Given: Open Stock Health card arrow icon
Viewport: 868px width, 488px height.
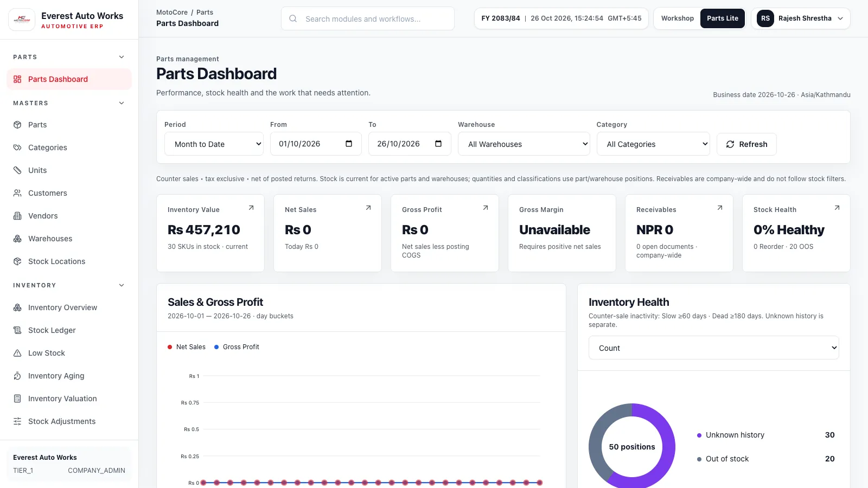Looking at the screenshot, I should click(837, 208).
